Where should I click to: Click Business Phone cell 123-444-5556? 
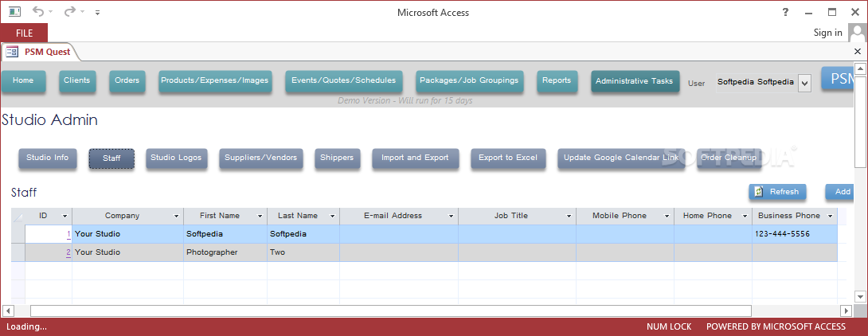click(795, 234)
